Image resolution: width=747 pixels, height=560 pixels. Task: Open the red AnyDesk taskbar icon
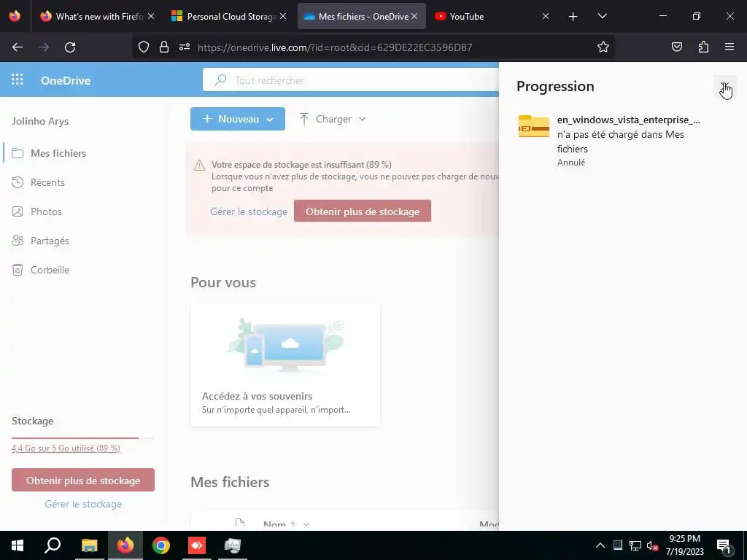[197, 545]
